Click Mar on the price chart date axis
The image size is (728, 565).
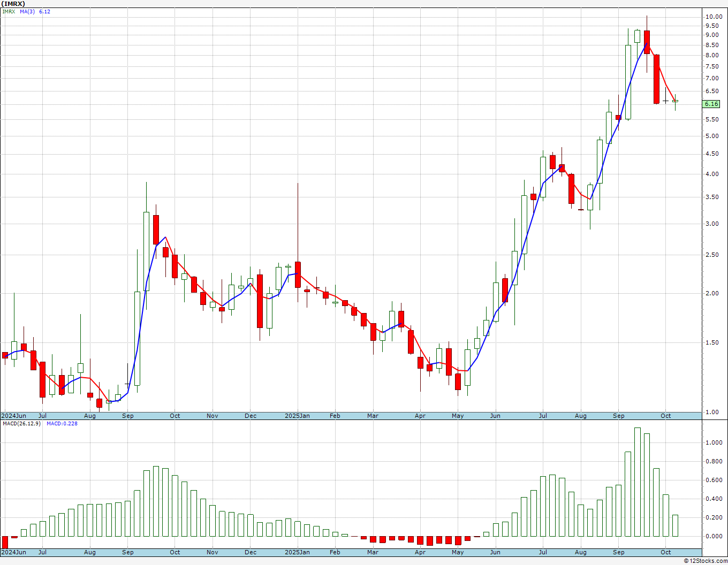[373, 416]
